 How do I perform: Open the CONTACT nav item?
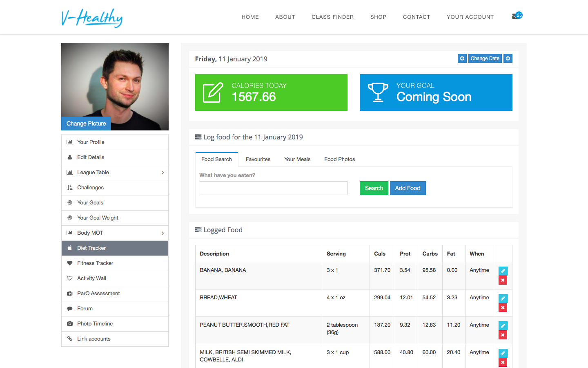[x=416, y=17]
